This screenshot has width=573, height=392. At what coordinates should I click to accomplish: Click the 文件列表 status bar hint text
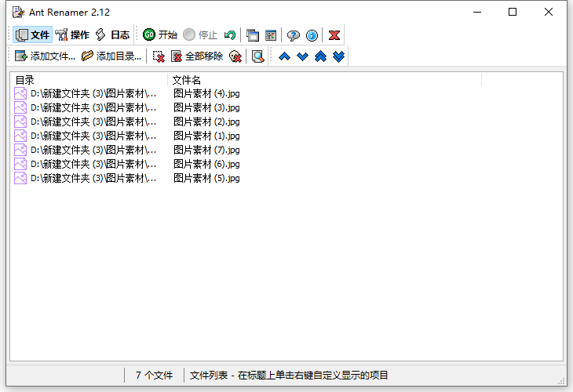(x=289, y=376)
